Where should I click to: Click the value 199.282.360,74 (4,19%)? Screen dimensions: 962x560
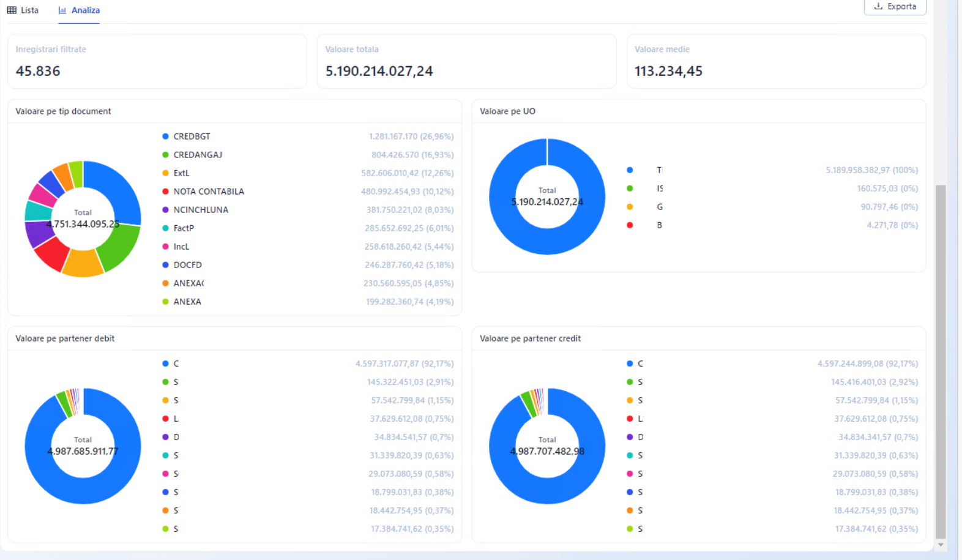click(x=410, y=302)
